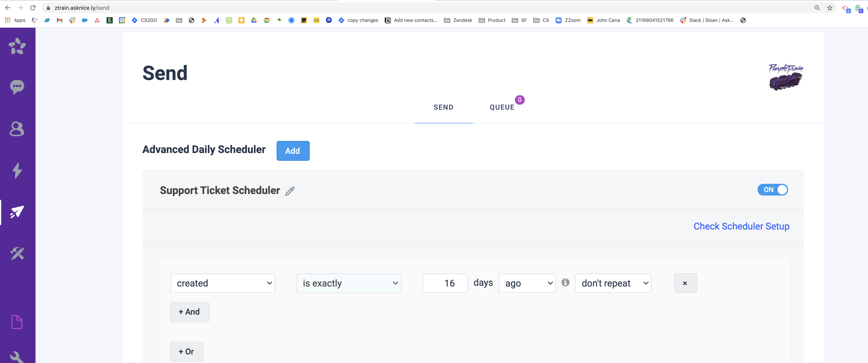Click the PurpleTrain logo image

pos(786,77)
